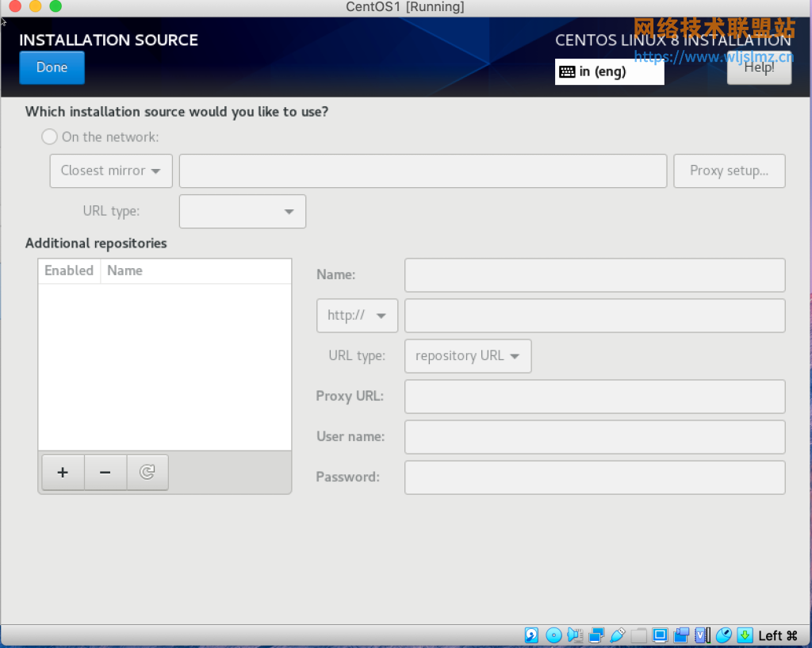Screen dimensions: 812x648
Task: Expand the http:// protocol dropdown
Action: pyautogui.click(x=357, y=315)
